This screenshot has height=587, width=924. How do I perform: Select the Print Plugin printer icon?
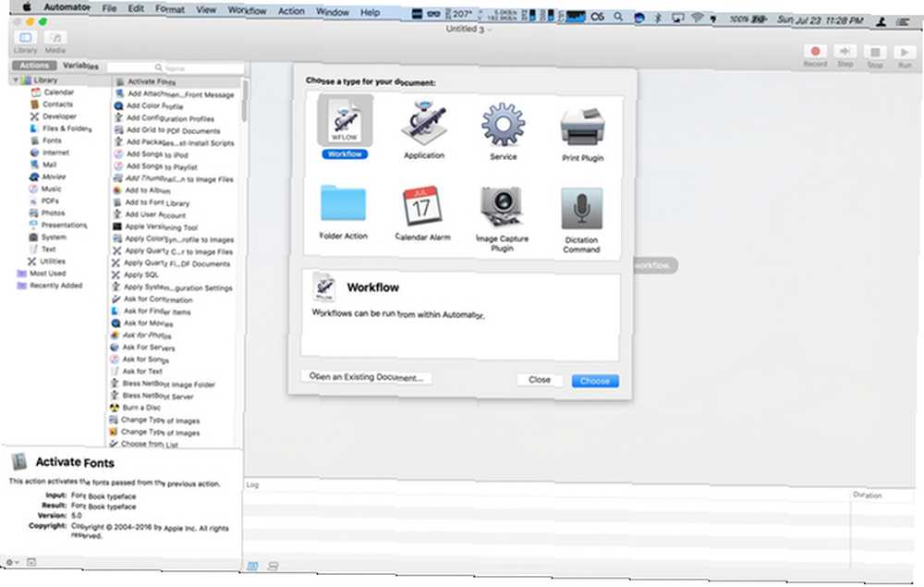click(583, 128)
